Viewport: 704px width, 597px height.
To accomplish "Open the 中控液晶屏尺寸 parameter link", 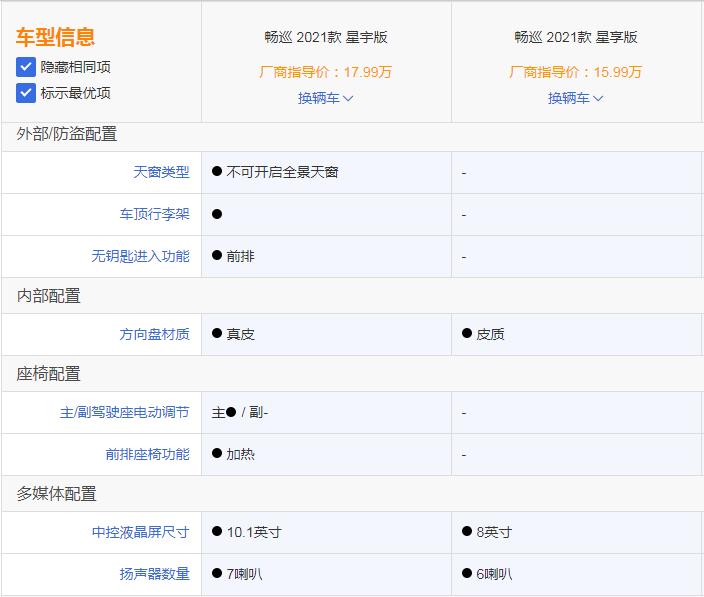I will pyautogui.click(x=141, y=532).
